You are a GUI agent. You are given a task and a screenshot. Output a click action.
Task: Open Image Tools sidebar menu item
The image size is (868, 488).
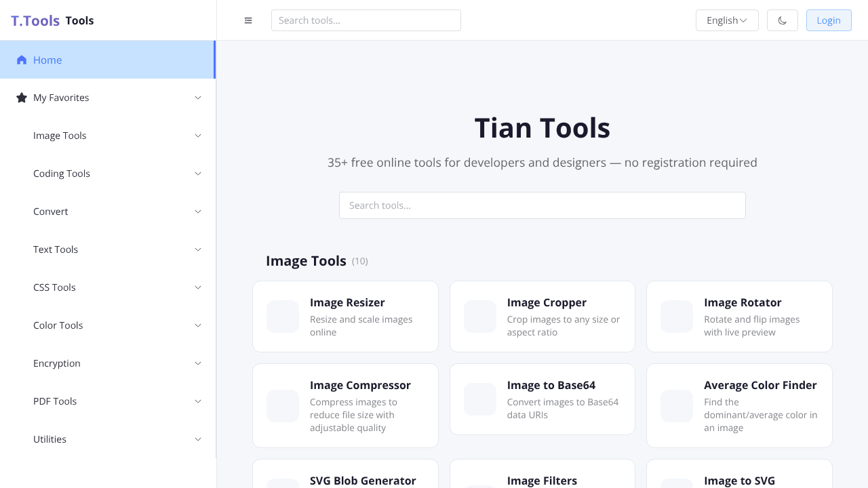[x=108, y=136]
